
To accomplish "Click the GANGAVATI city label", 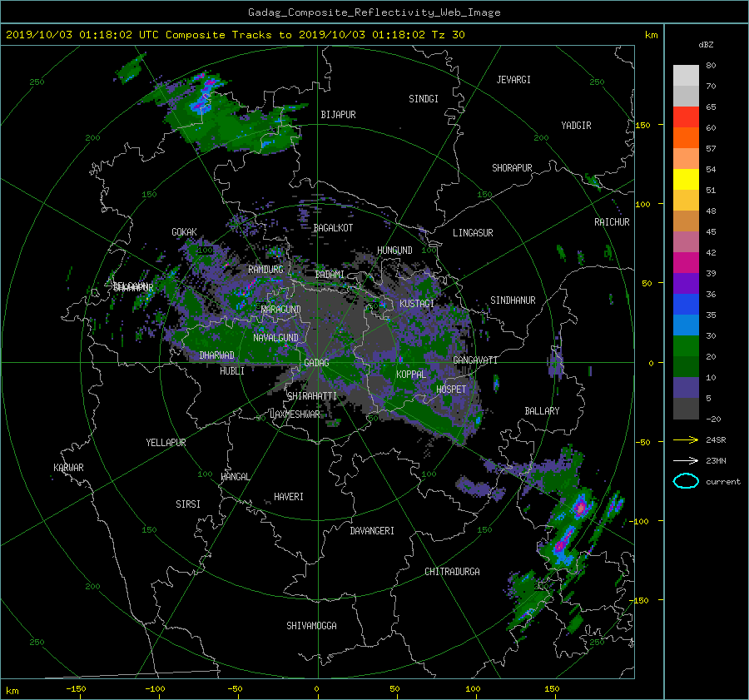I will (x=475, y=360).
